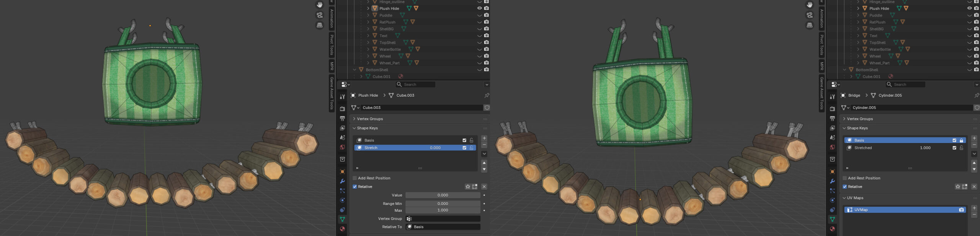Click the animate dot next to the Value slider
The image size is (980, 236).
pyautogui.click(x=484, y=195)
